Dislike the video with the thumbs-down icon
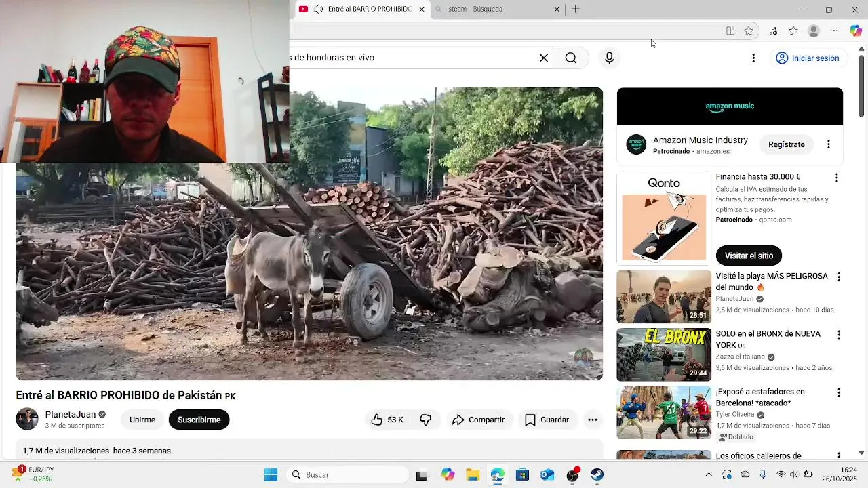The width and height of the screenshot is (868, 488). pos(426,420)
